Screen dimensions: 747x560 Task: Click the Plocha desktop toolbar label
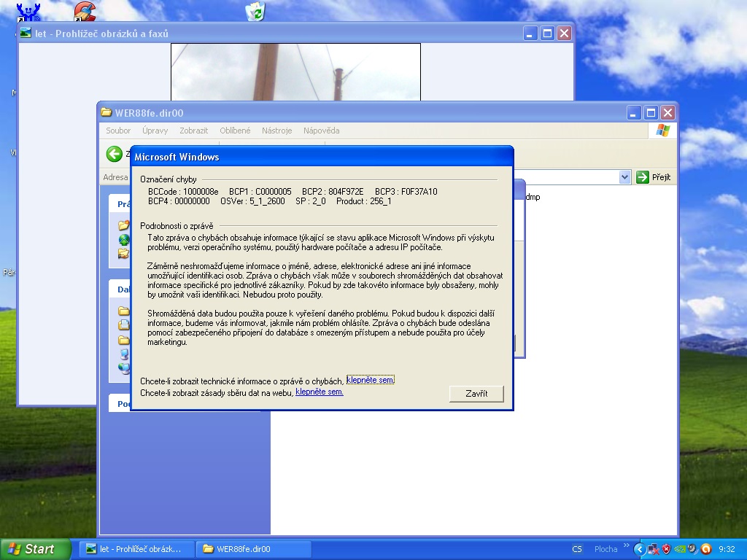[605, 549]
